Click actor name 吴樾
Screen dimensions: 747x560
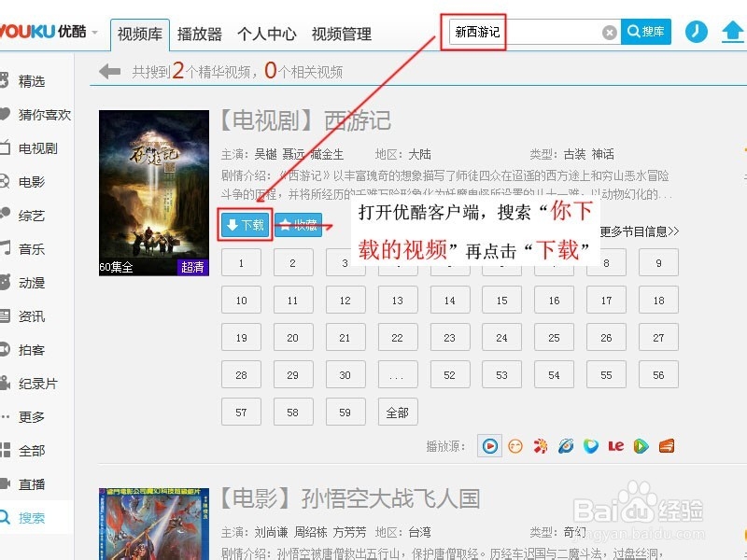(x=265, y=154)
